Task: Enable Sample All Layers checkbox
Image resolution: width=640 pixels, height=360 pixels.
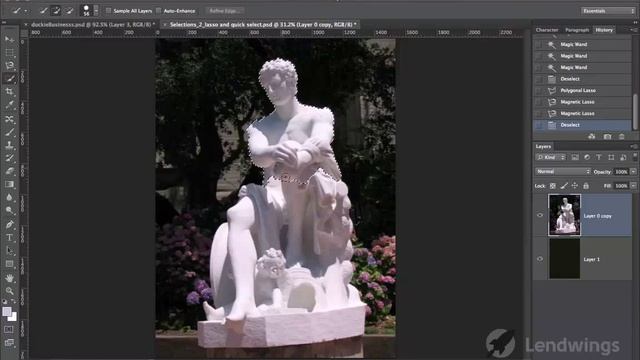Action: (109, 11)
